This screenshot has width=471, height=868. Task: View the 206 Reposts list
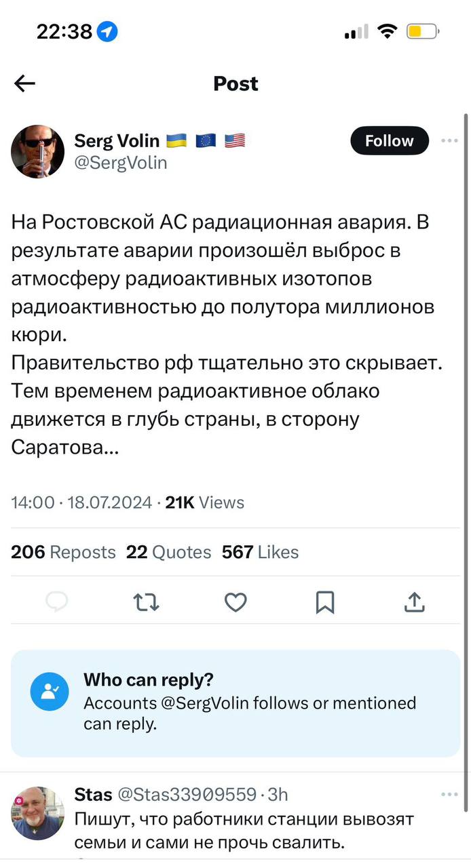point(63,553)
